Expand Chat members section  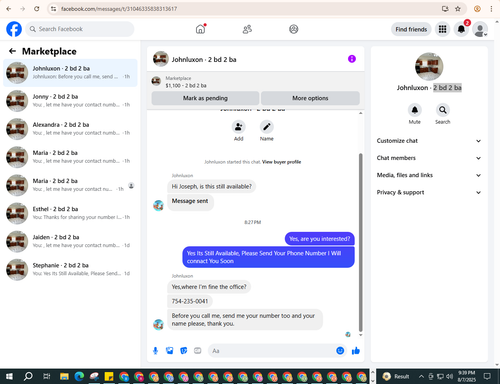click(429, 158)
